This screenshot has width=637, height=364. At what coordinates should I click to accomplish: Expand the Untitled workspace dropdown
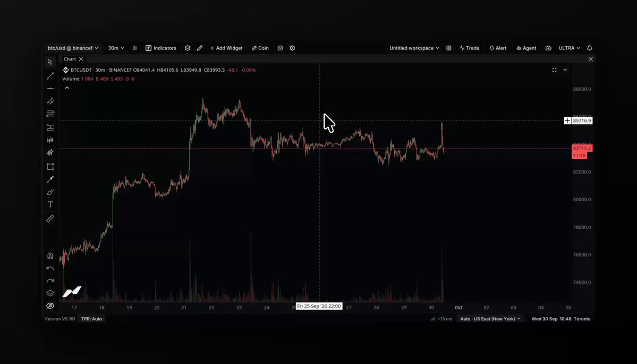(414, 48)
